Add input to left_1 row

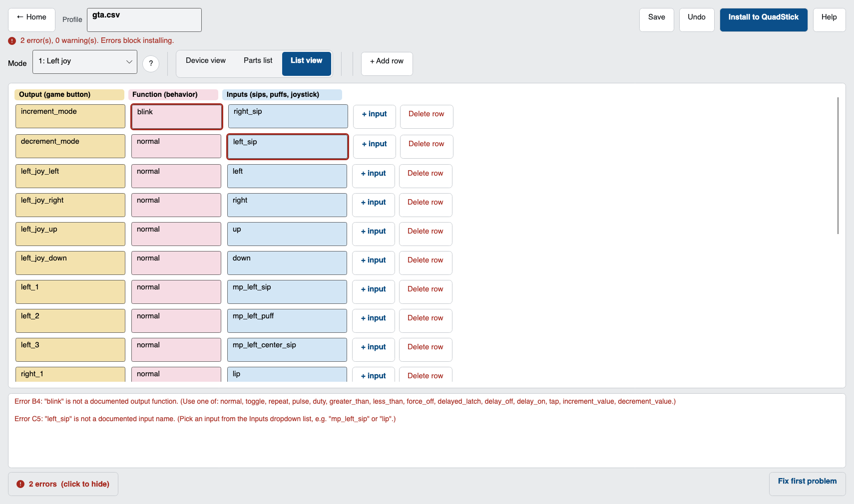374,292
